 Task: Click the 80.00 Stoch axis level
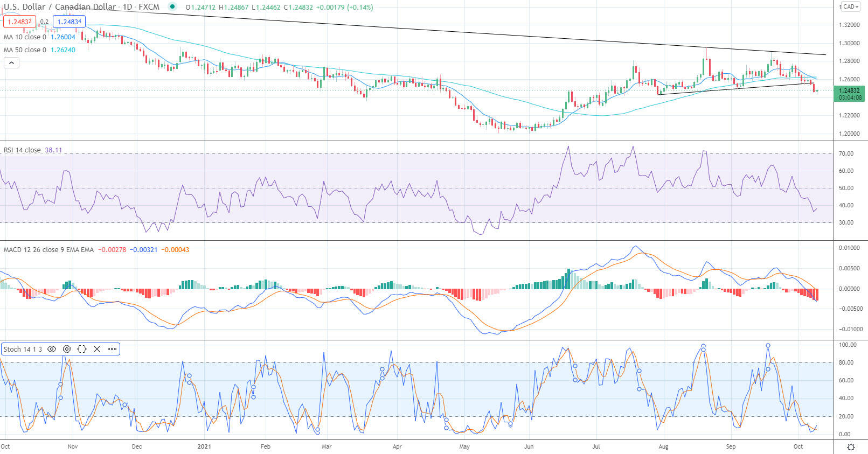(x=846, y=362)
